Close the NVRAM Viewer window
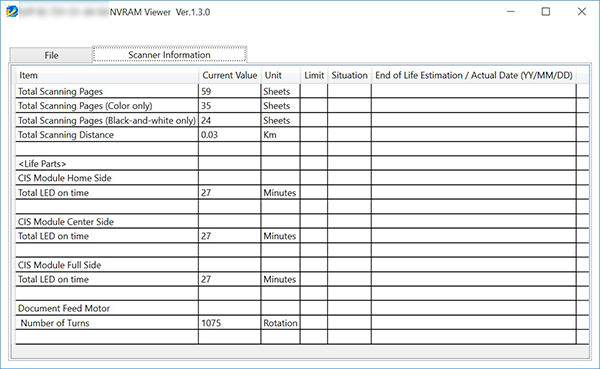 tap(582, 12)
